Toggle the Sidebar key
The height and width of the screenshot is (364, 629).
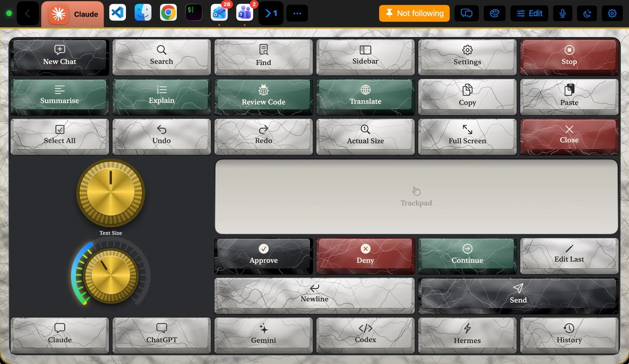tap(365, 57)
